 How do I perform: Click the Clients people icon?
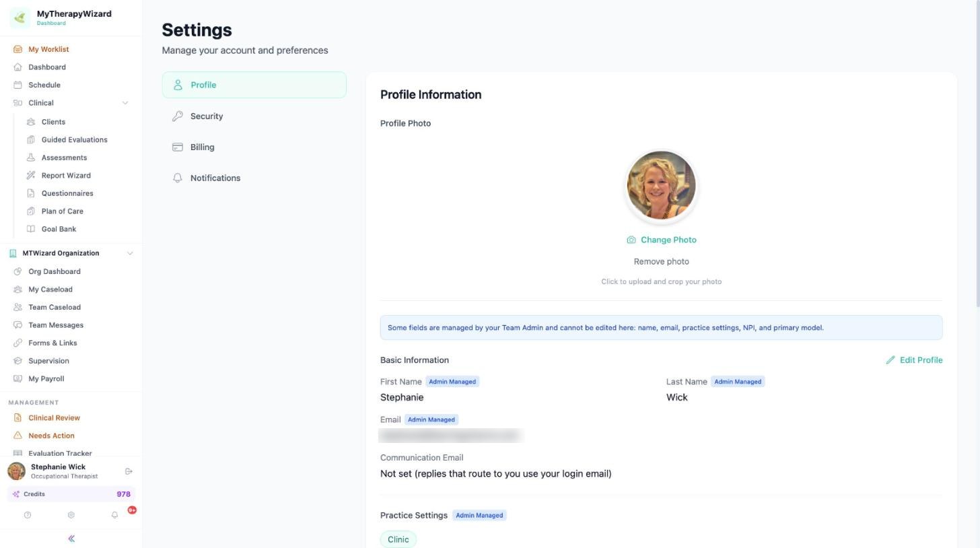coord(31,122)
